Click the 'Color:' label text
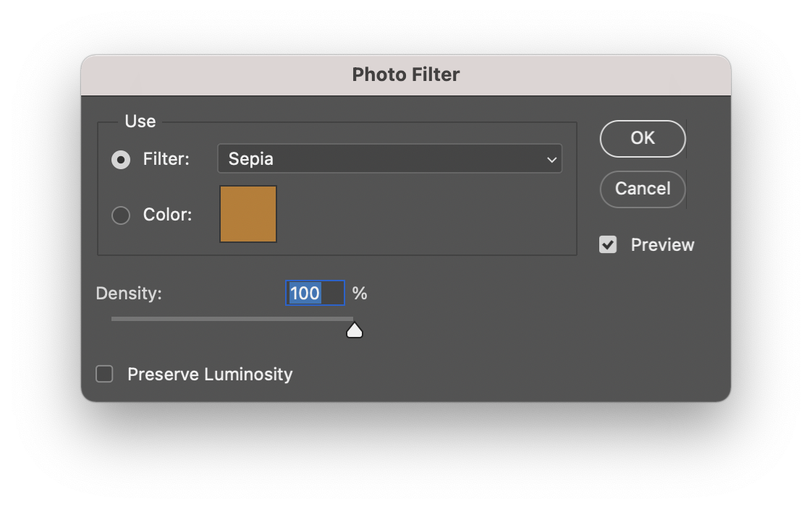812x509 pixels. point(167,215)
